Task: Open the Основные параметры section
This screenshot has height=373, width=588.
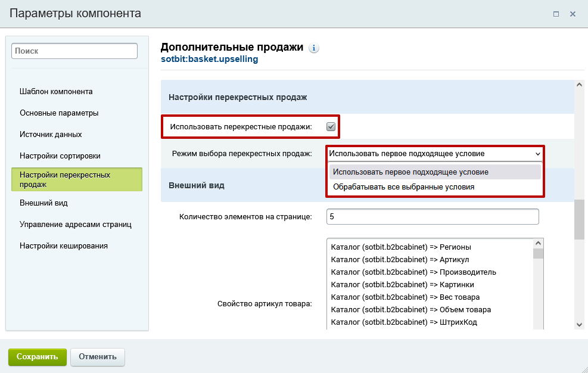Action: (57, 113)
